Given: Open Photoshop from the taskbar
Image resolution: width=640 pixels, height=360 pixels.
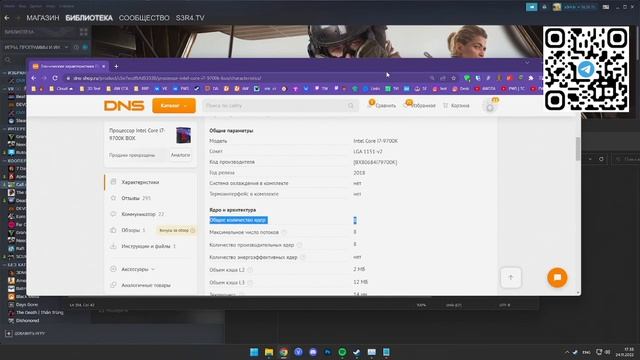Looking at the screenshot, I should tap(327, 352).
